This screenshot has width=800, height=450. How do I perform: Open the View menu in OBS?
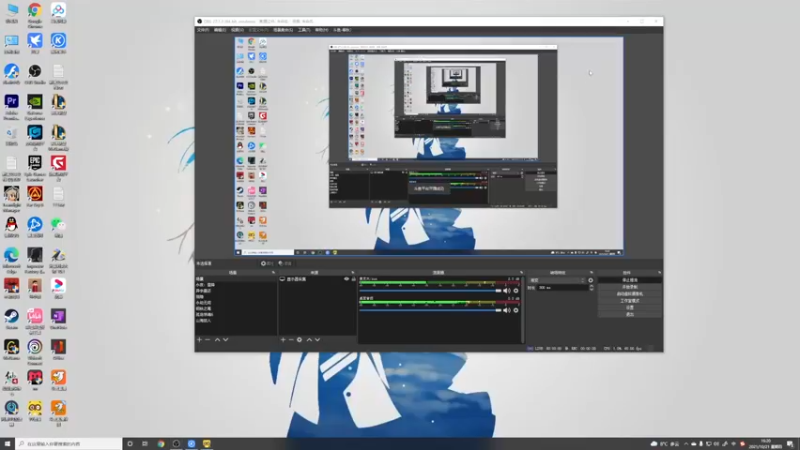pyautogui.click(x=237, y=30)
